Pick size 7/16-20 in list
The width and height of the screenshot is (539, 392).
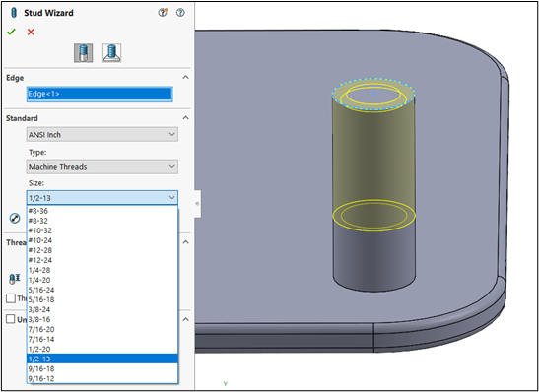pos(102,330)
